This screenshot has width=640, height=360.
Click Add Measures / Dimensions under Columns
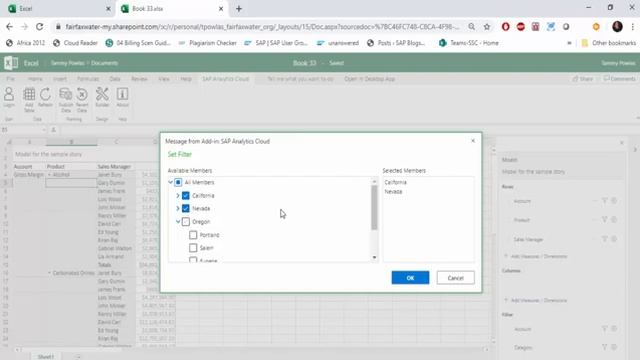pos(536,300)
